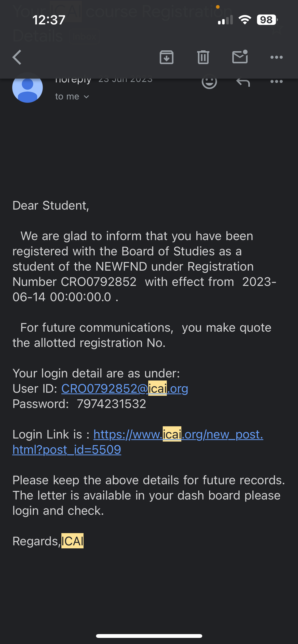Tap the sender's profile avatar
Viewport: 298px width, 644px height.
click(x=28, y=88)
